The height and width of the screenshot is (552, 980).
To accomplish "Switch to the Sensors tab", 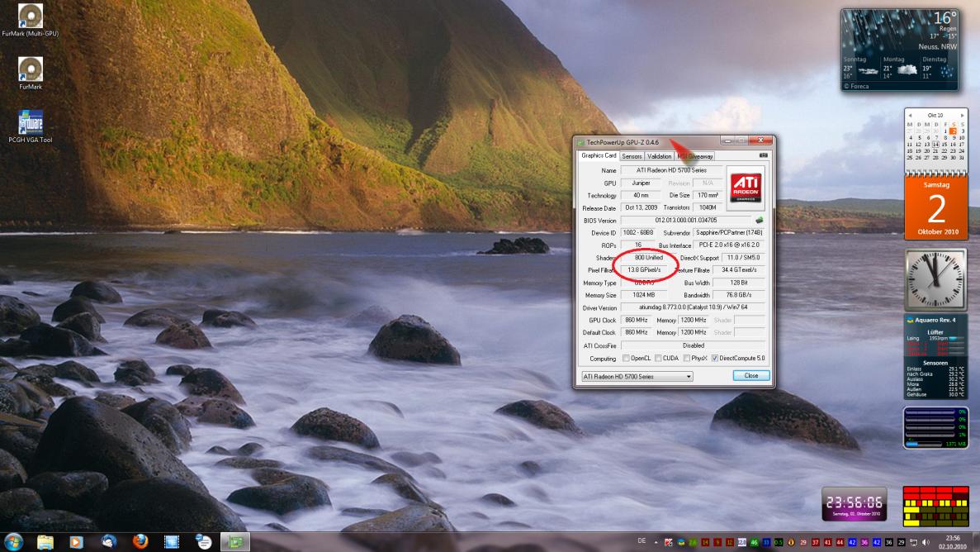I will tap(632, 156).
